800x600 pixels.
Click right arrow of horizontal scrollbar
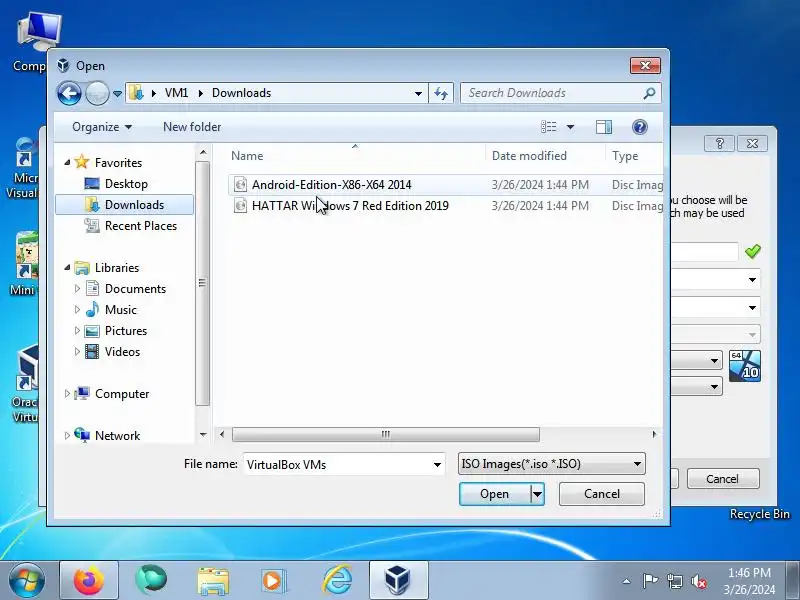(x=654, y=434)
